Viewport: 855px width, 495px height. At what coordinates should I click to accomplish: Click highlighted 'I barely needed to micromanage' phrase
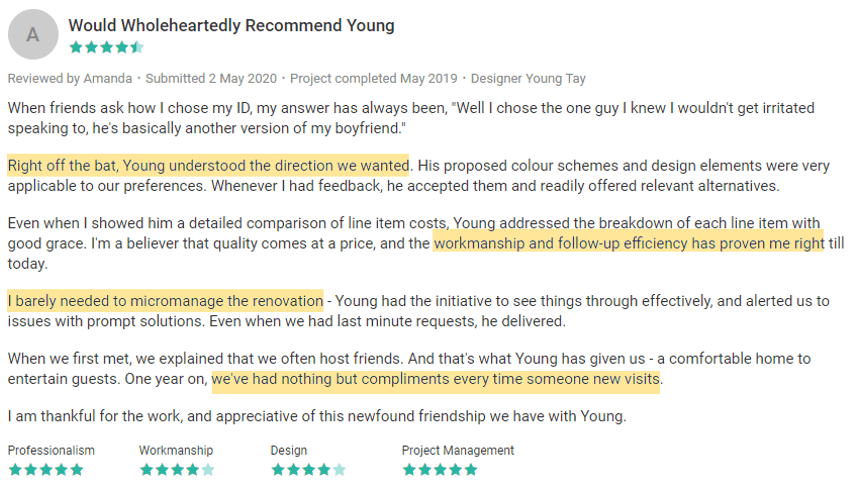pyautogui.click(x=165, y=300)
